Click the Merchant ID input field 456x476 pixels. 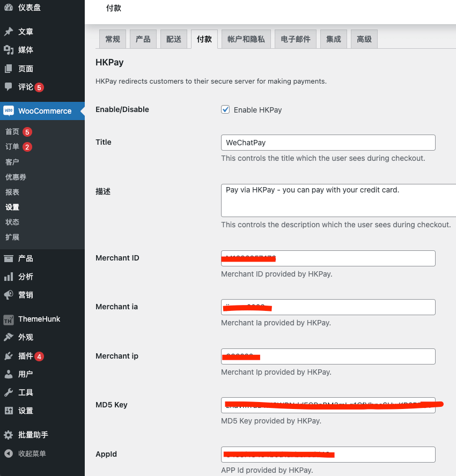pyautogui.click(x=328, y=258)
